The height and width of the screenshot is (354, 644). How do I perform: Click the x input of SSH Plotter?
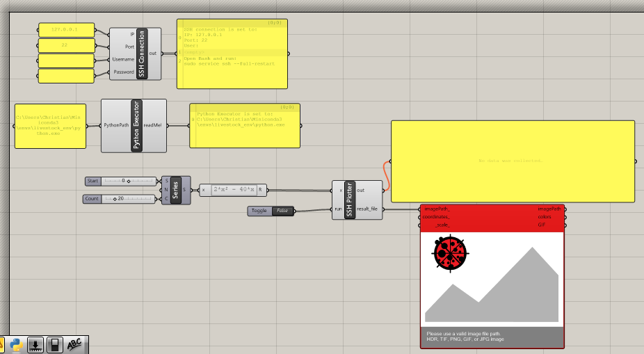click(x=341, y=191)
